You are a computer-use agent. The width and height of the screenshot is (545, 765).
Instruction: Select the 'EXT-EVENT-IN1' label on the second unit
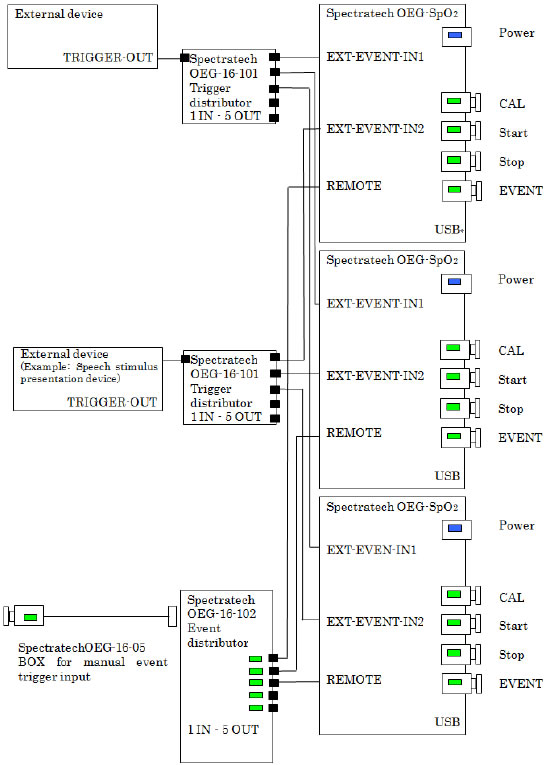pos(375,304)
